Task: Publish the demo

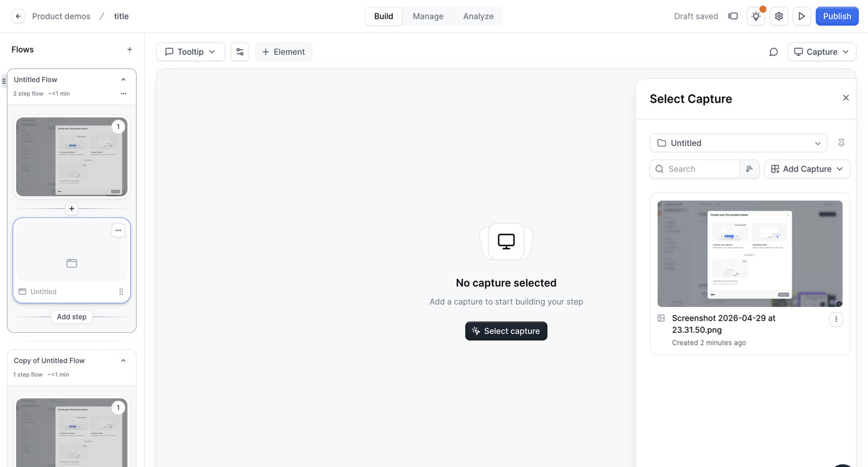Action: (x=837, y=16)
